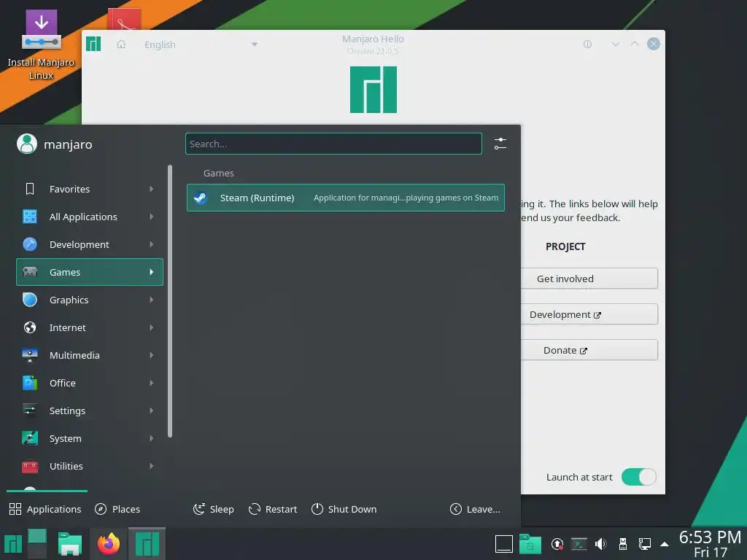Open the green folder tray icon
The image size is (747, 560).
click(x=530, y=544)
